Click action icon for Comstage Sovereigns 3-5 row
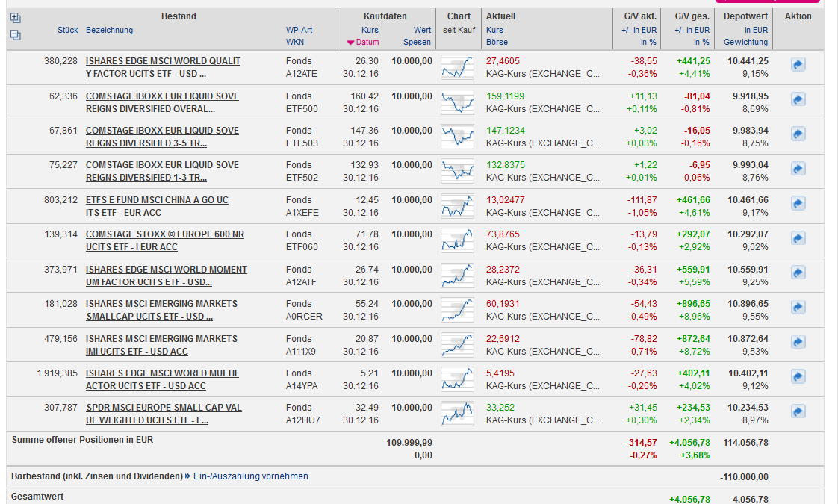 [798, 134]
